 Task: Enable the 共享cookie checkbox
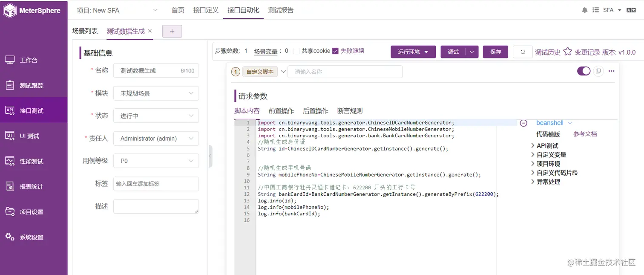[296, 51]
